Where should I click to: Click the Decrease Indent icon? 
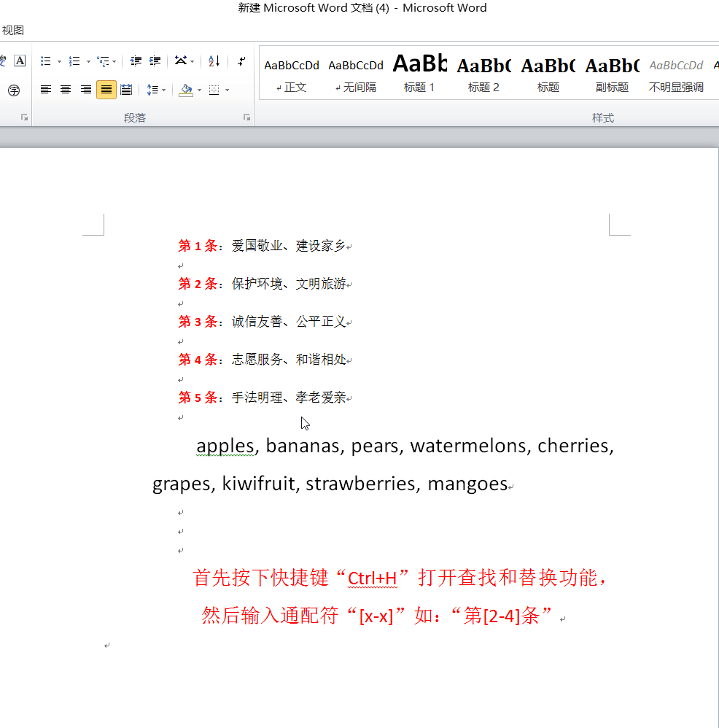(x=136, y=61)
